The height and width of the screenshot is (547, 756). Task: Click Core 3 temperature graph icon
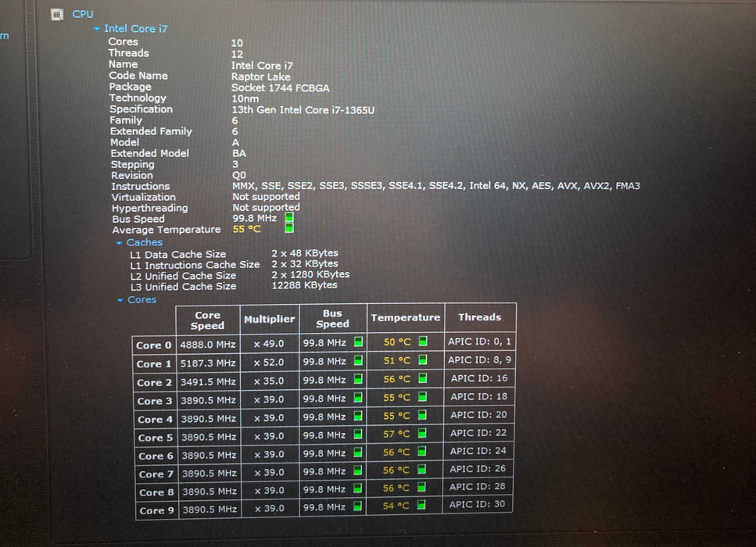coord(422,397)
